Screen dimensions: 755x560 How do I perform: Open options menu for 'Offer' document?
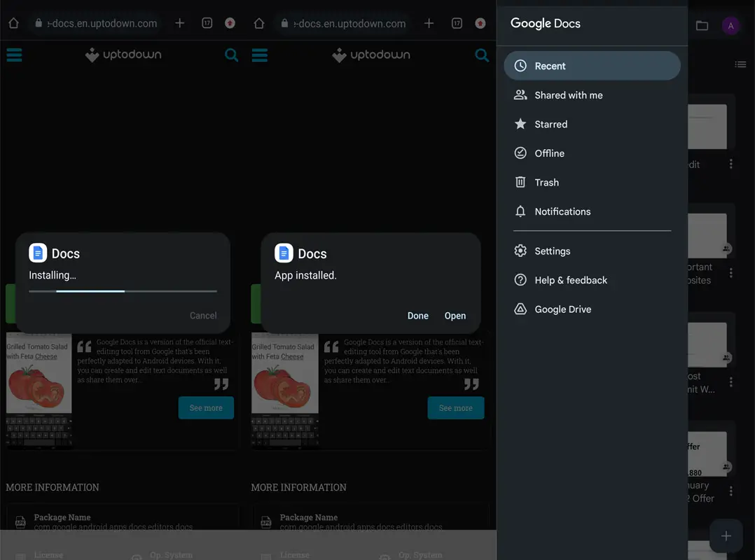(x=731, y=491)
